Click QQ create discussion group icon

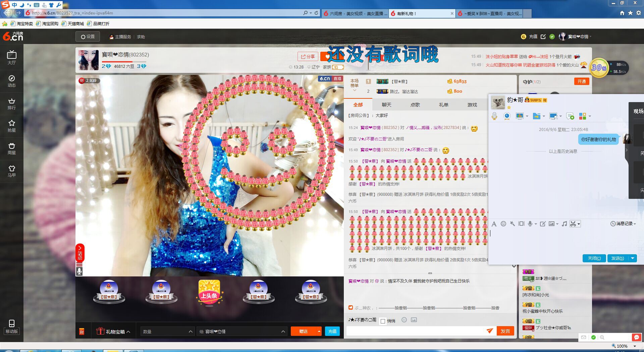(x=570, y=116)
